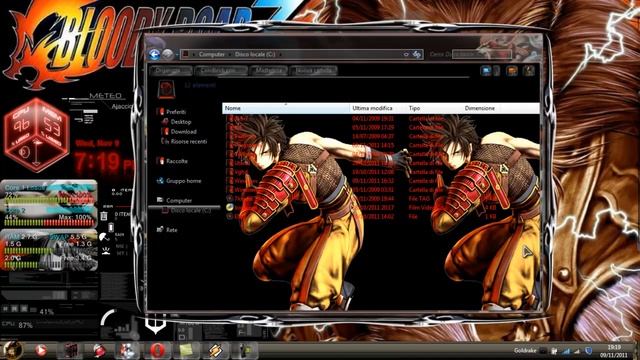
Task: Click the Masterizza toolbar button
Action: point(269,71)
